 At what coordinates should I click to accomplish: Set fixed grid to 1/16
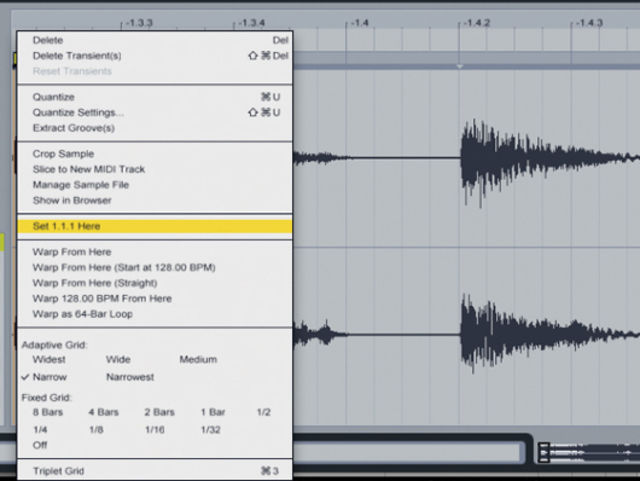[155, 430]
